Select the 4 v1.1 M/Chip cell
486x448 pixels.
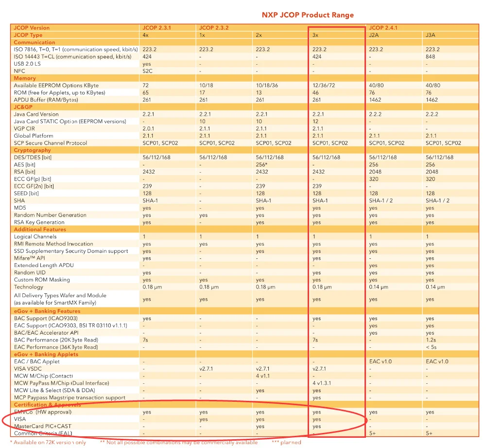point(263,376)
